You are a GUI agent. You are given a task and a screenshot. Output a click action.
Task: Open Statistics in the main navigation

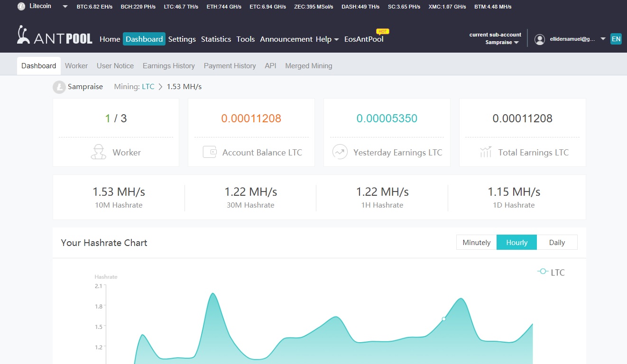216,39
